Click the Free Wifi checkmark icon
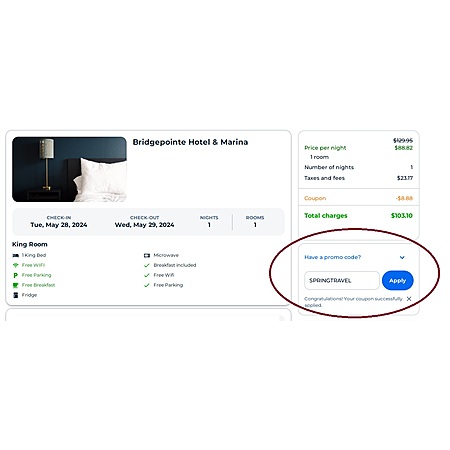This screenshot has width=450, height=450. 147,275
